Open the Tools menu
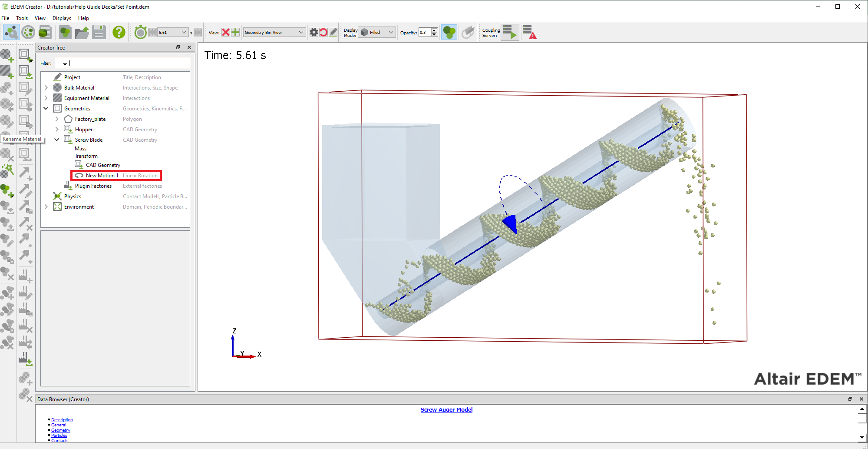The width and height of the screenshot is (868, 449). (22, 18)
